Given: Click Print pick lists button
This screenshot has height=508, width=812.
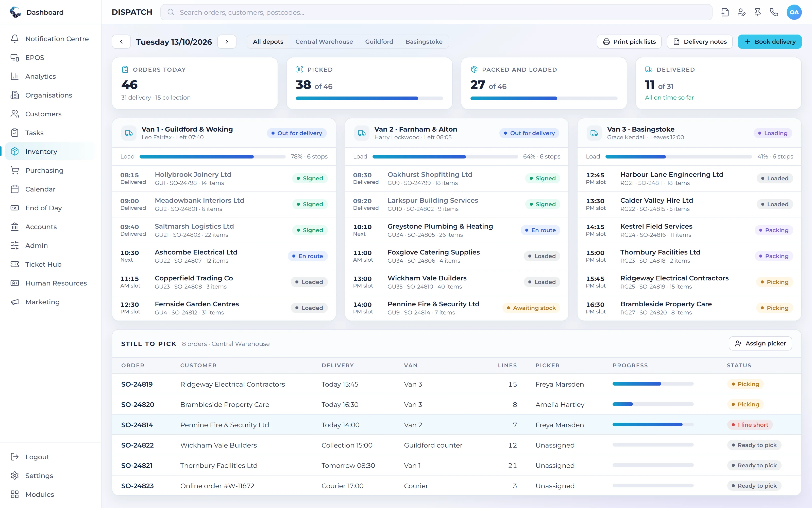Looking at the screenshot, I should 629,42.
